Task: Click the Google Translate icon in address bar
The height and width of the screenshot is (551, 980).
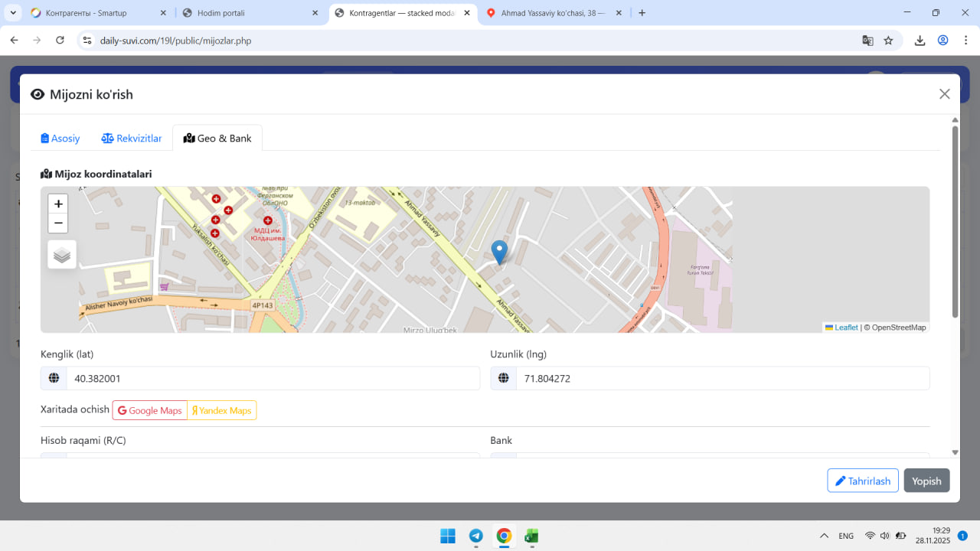Action: [867, 41]
